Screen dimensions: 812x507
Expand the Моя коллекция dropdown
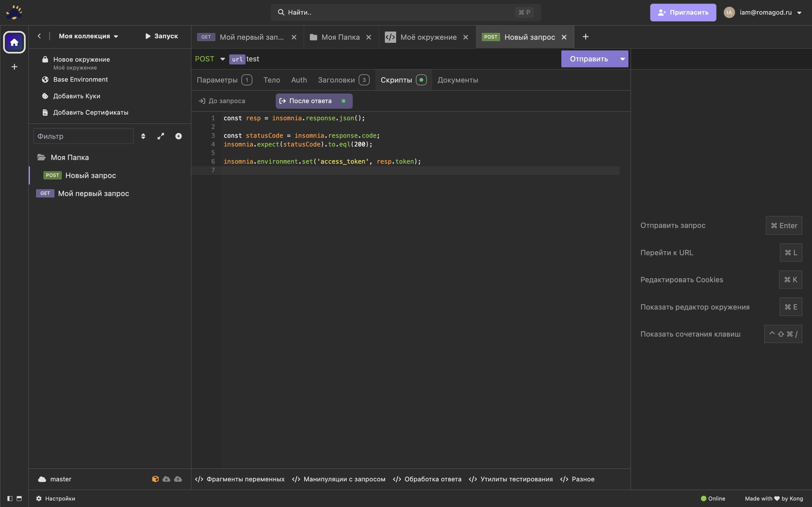(88, 36)
